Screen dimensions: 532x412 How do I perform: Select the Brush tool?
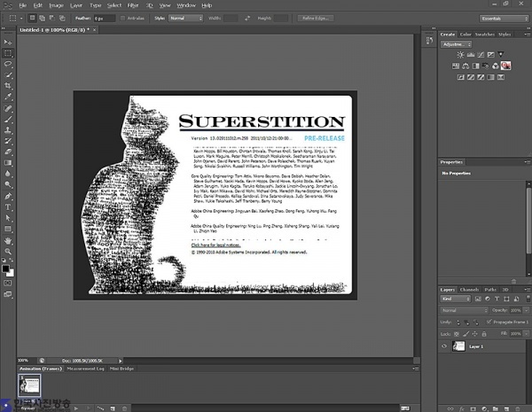click(7, 120)
